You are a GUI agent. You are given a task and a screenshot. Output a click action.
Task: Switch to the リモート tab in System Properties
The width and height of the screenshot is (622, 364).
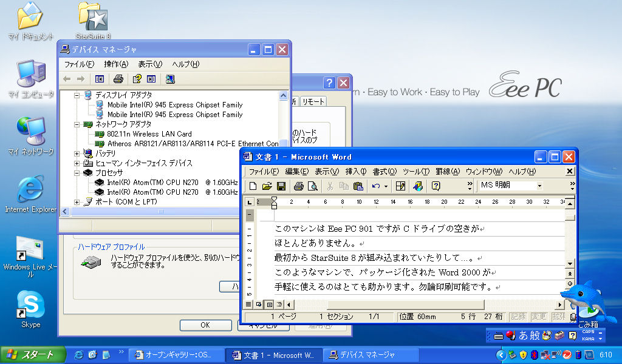[313, 102]
